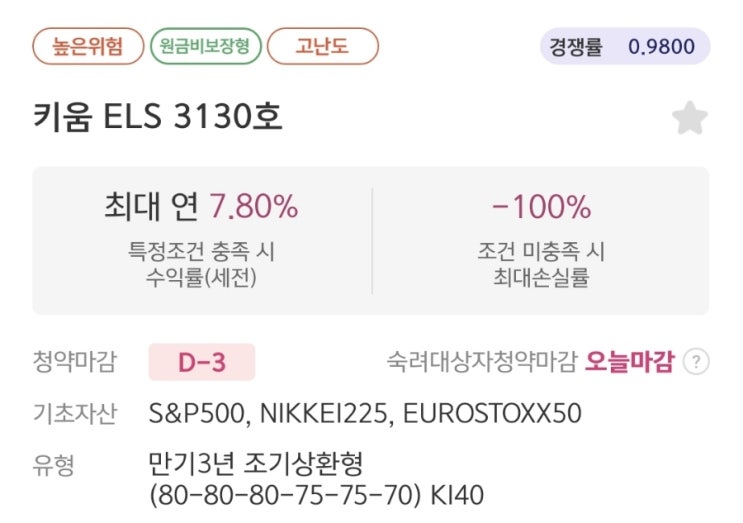Image resolution: width=743 pixels, height=523 pixels.
Task: Tap the 고난도 difficulty tag
Action: coord(323,45)
